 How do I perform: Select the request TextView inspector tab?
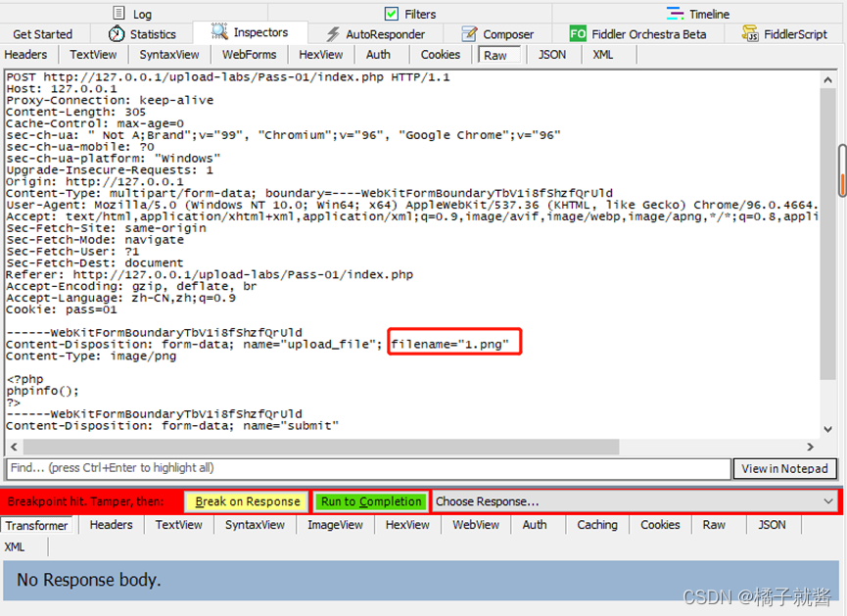tap(93, 55)
